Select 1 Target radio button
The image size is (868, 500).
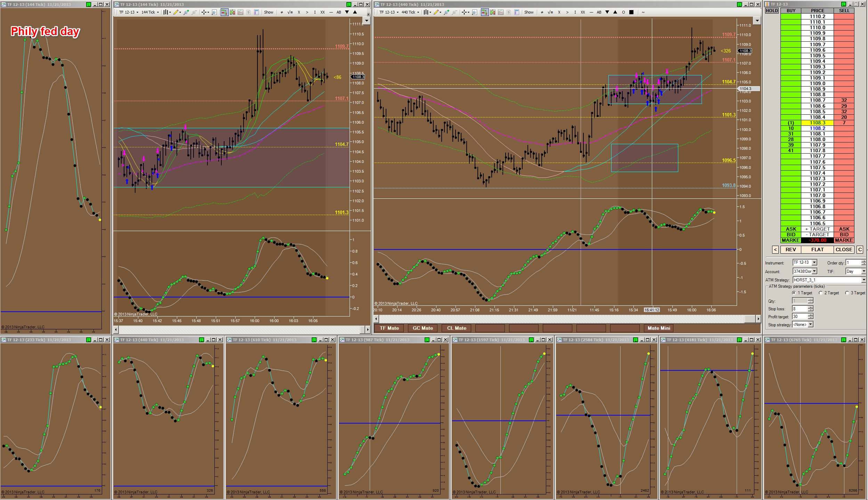click(794, 293)
